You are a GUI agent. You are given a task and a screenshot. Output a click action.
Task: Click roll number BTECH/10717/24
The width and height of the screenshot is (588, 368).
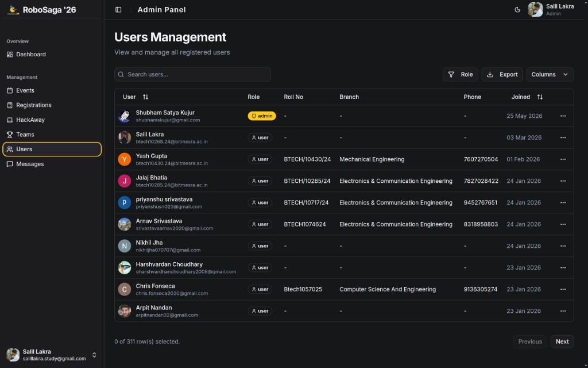click(x=306, y=203)
